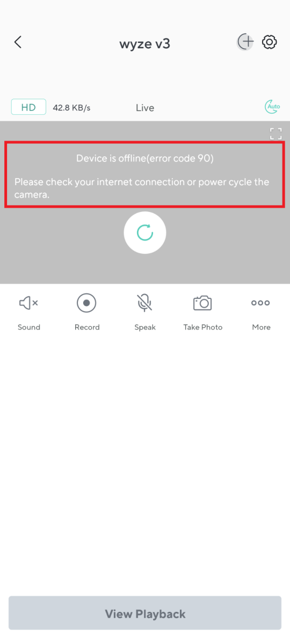Select the Record text label
Viewport: 290px width, 644px height.
pyautogui.click(x=87, y=327)
